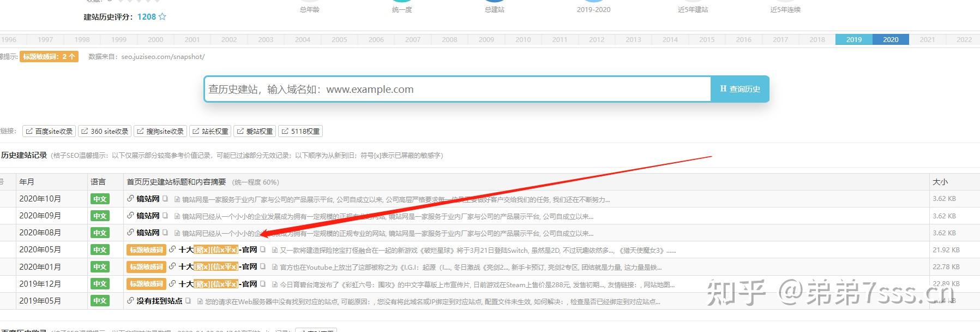The image size is (980, 332).
Task: Click 中文 language tag in 2019年05月 row
Action: (100, 300)
